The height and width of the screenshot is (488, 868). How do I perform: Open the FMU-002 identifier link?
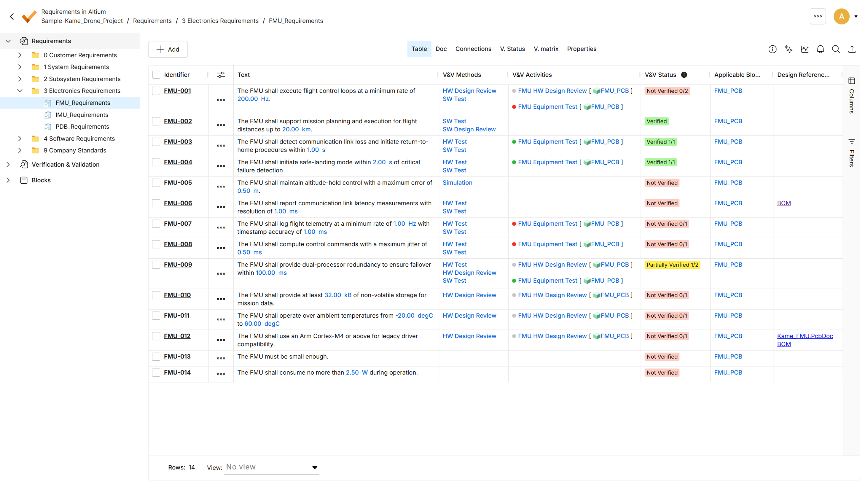tap(178, 121)
